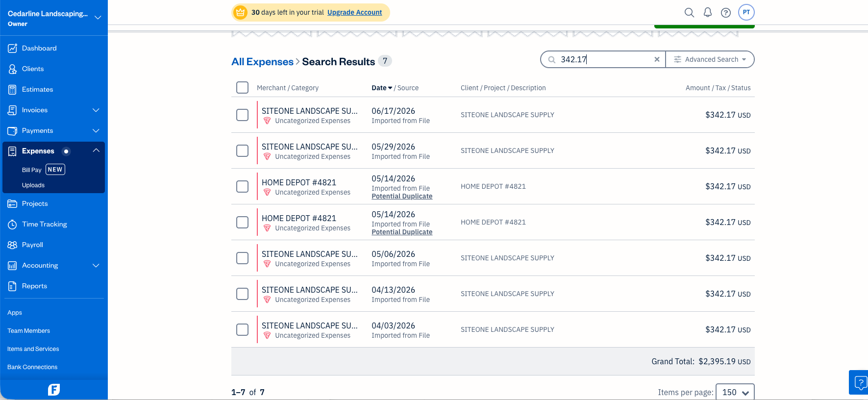Check the select-all expenses checkbox
The width and height of the screenshot is (868, 400).
click(x=242, y=87)
